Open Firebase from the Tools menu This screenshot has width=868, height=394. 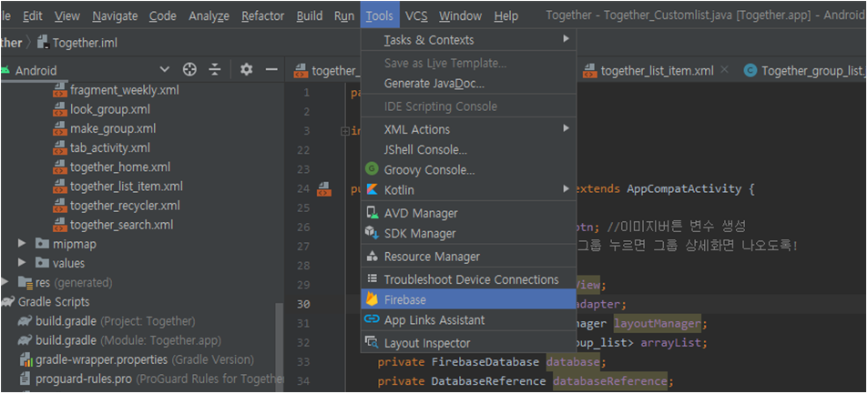click(x=468, y=300)
